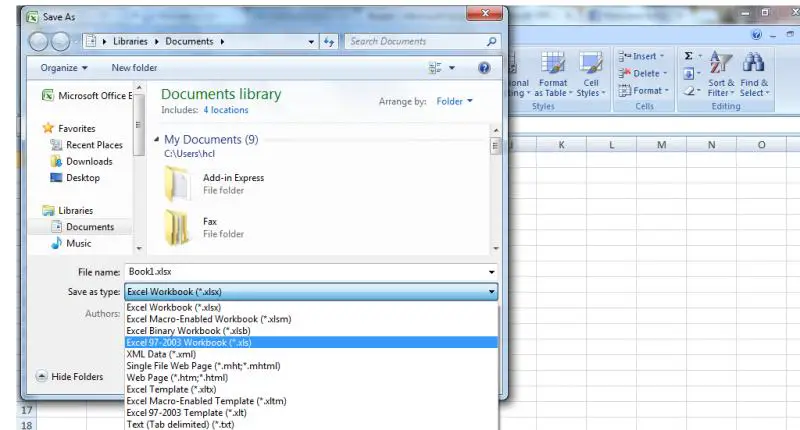Image resolution: width=800 pixels, height=430 pixels.
Task: Click Format in the Cells group
Action: (x=643, y=91)
